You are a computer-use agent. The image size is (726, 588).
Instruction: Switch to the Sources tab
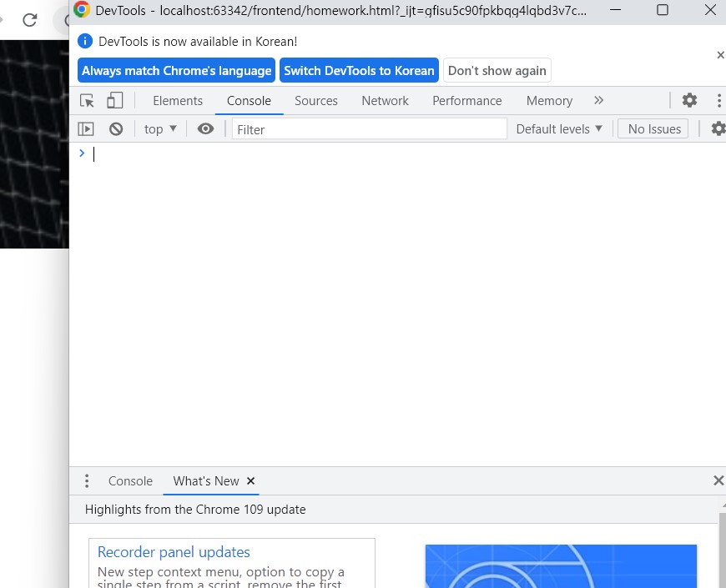(x=316, y=101)
